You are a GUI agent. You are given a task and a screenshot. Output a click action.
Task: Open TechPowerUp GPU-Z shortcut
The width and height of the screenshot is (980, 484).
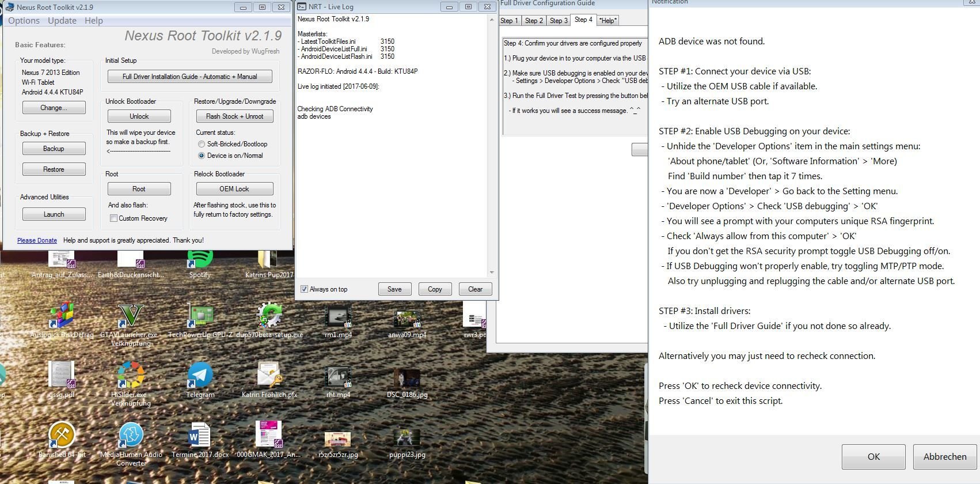pyautogui.click(x=200, y=320)
